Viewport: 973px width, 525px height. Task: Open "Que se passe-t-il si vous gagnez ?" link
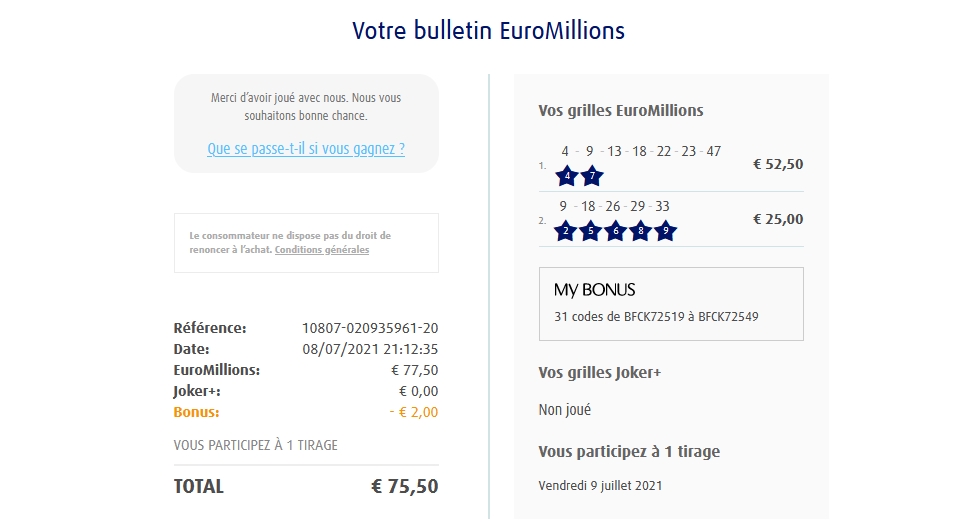pos(306,149)
